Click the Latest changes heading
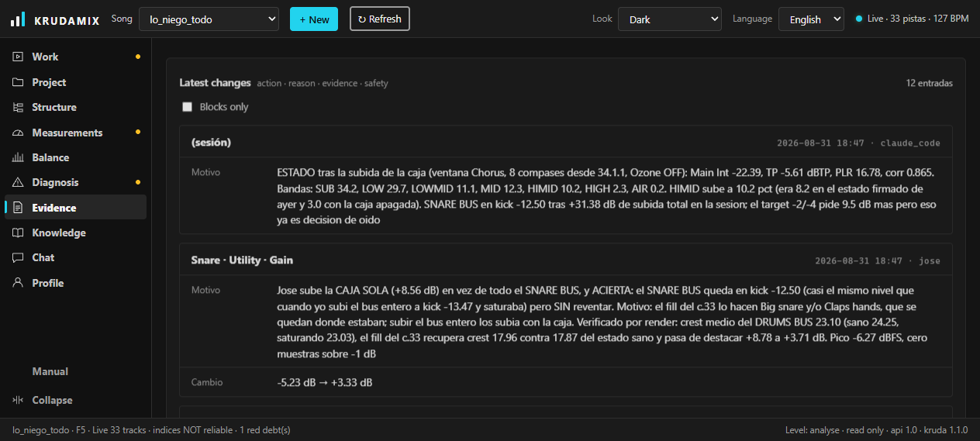Image resolution: width=980 pixels, height=441 pixels. pos(216,82)
